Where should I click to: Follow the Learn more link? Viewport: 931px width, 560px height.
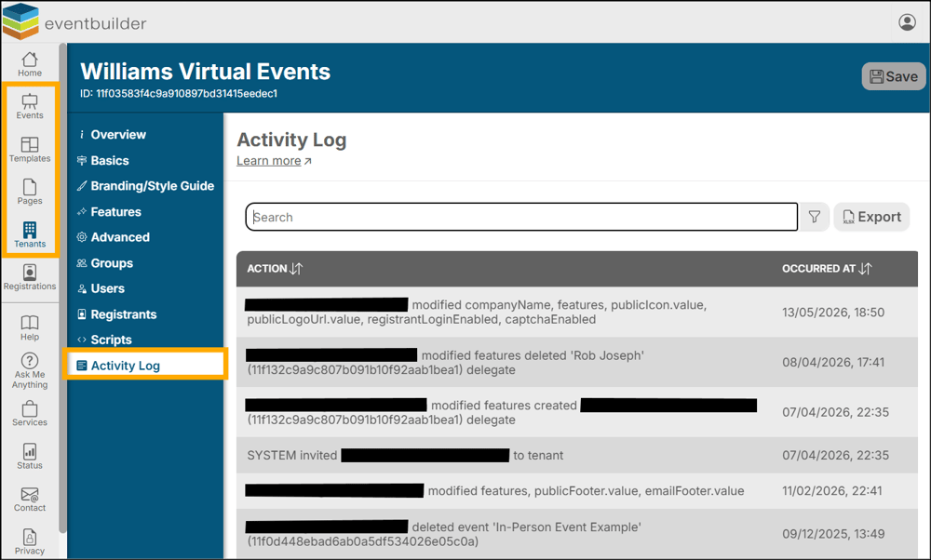(x=274, y=161)
